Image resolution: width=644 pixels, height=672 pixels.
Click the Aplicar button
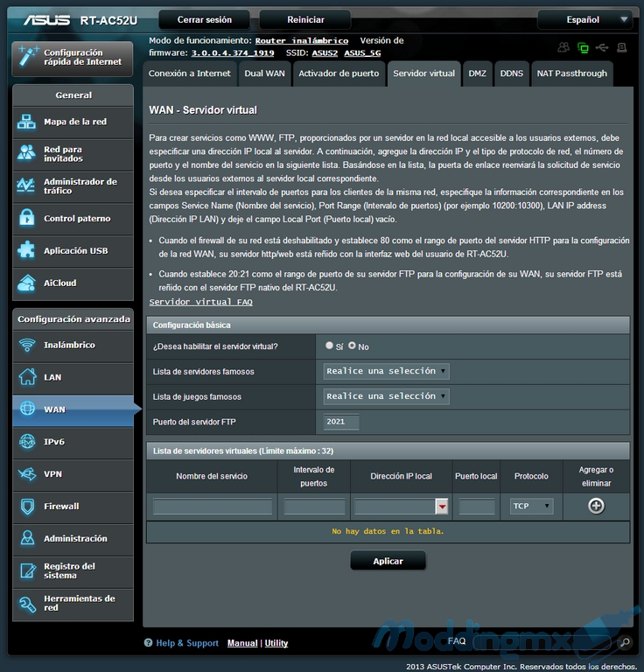pyautogui.click(x=388, y=561)
